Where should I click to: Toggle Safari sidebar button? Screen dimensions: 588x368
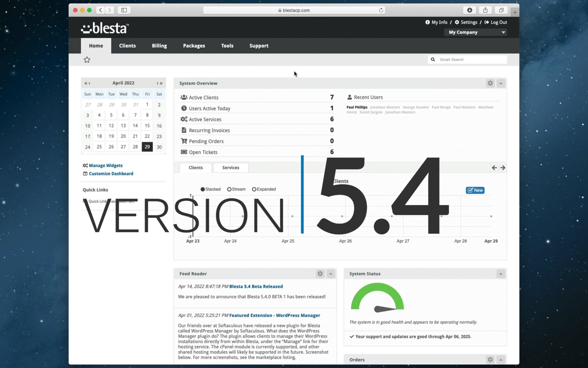(124, 10)
